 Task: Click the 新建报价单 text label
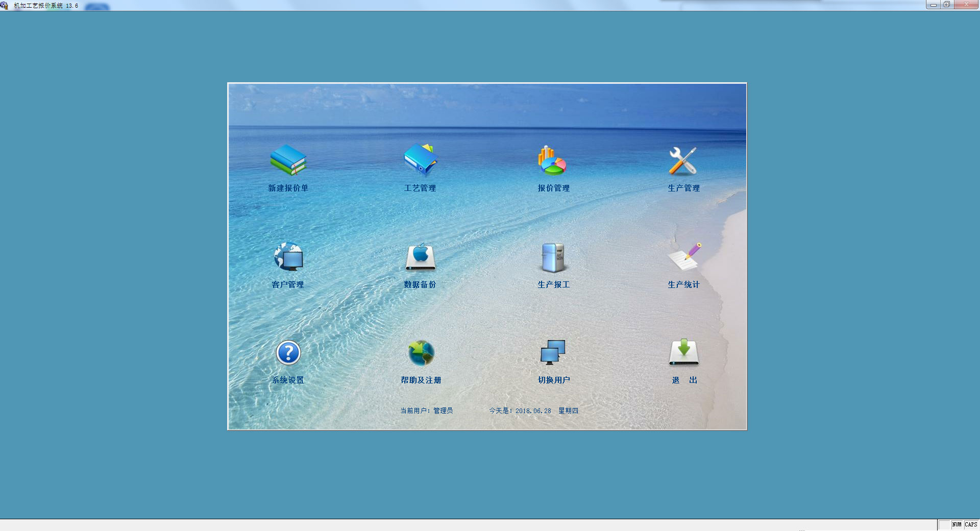coord(288,188)
